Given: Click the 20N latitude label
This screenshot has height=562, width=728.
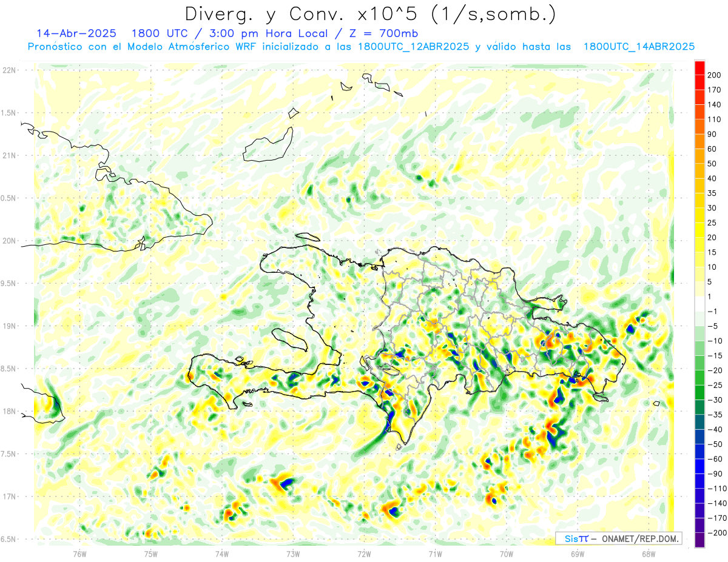Looking at the screenshot, I should (8, 241).
